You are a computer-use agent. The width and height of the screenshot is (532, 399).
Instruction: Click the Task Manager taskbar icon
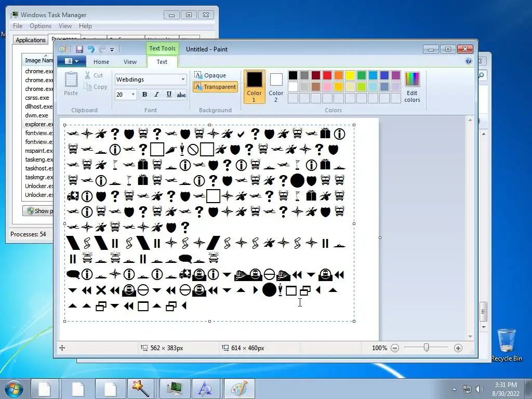tap(175, 389)
